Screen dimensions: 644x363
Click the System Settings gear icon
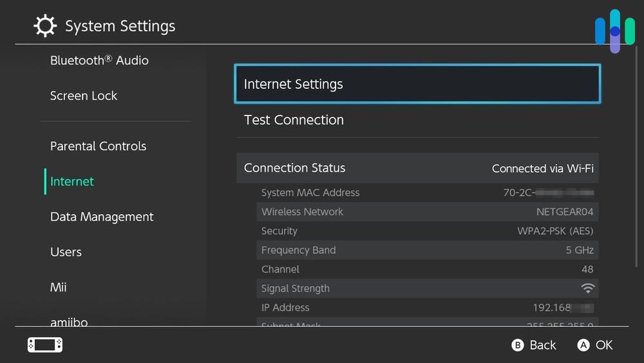pos(45,26)
